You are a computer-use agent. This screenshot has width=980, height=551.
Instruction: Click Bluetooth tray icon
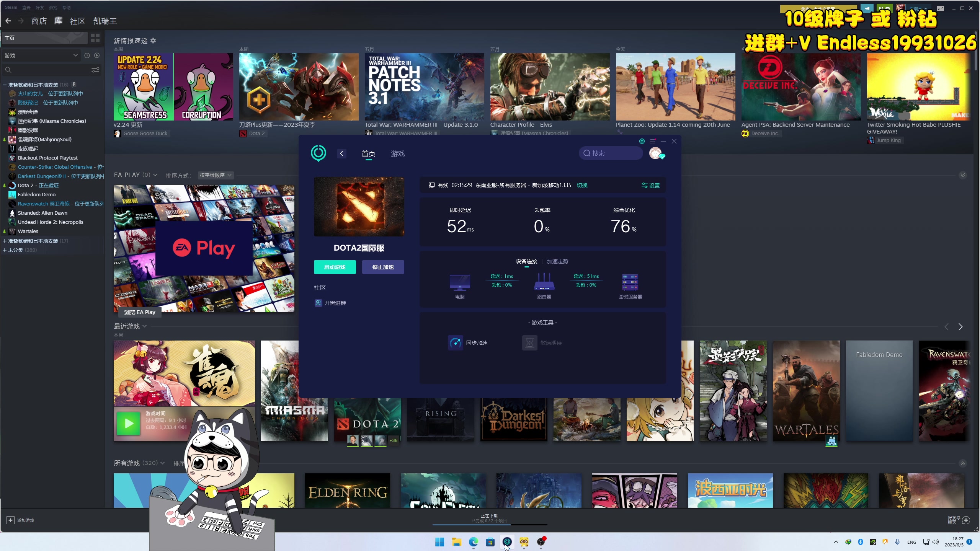click(861, 542)
